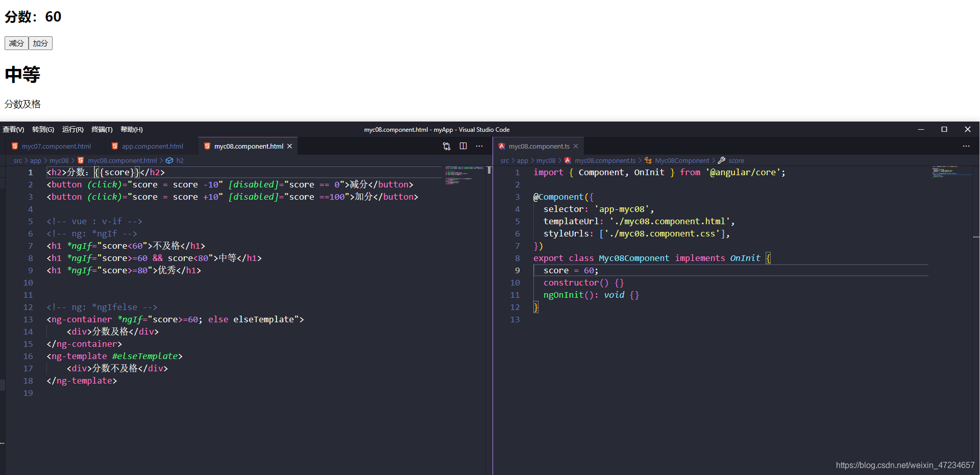The image size is (980, 475).
Task: Click '<!-- ng: *ngIfelse -->' comment line
Action: 102,307
